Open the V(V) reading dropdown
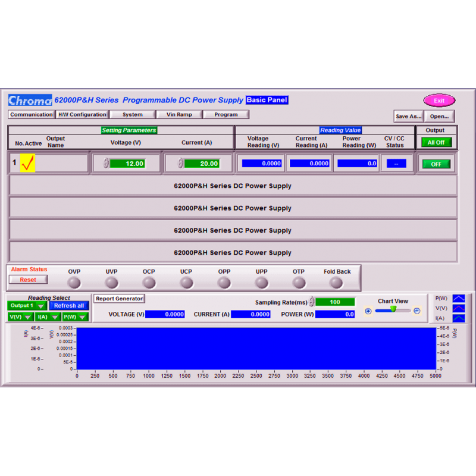 tap(20, 317)
